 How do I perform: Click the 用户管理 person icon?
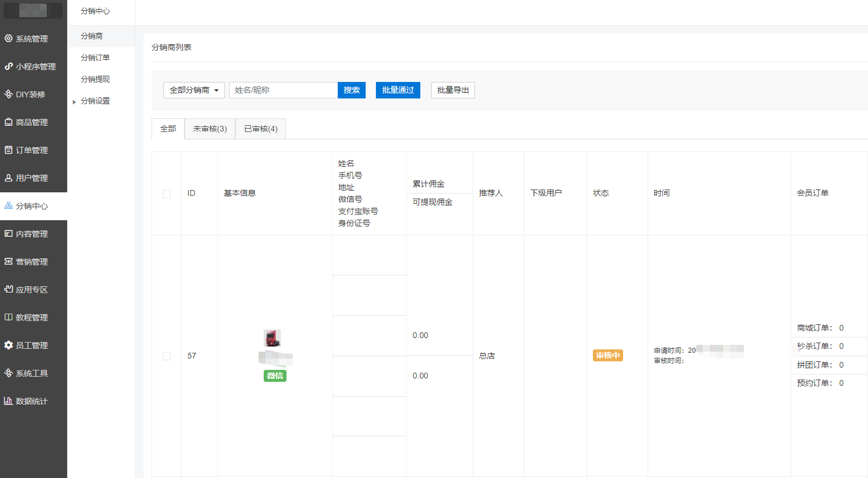point(9,178)
